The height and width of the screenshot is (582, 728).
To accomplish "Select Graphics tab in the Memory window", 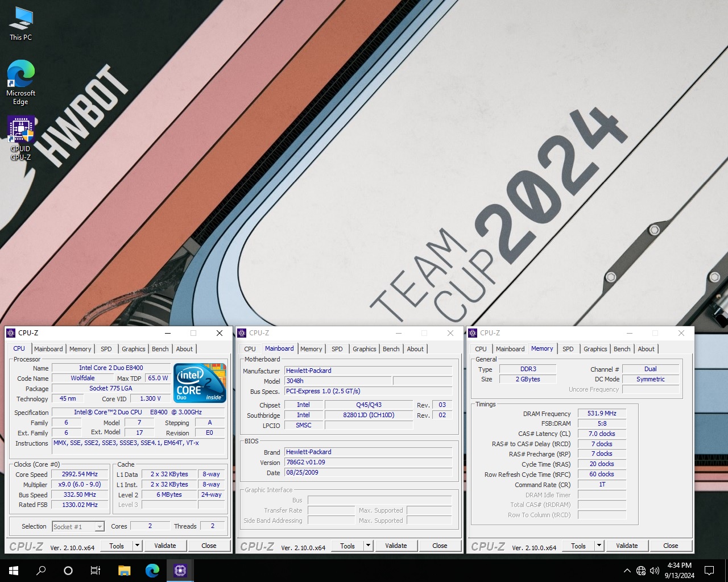I will tap(595, 349).
